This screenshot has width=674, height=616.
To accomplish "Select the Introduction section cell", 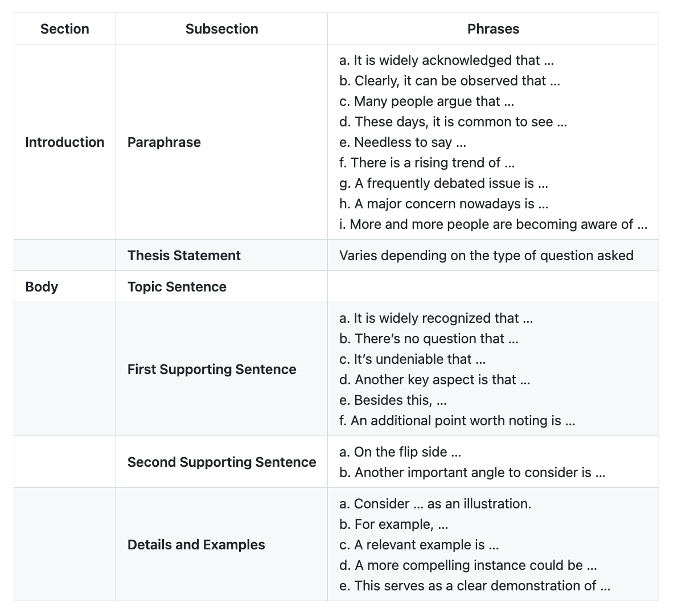I will pyautogui.click(x=64, y=142).
